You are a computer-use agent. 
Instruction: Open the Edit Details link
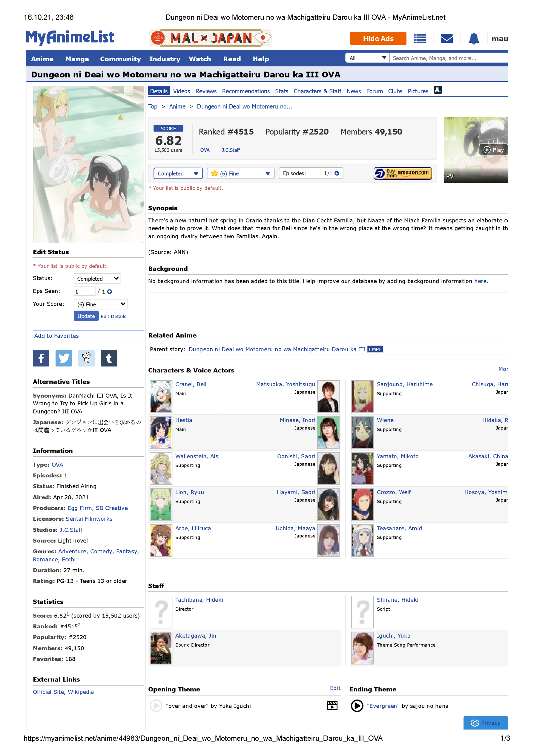coord(113,317)
